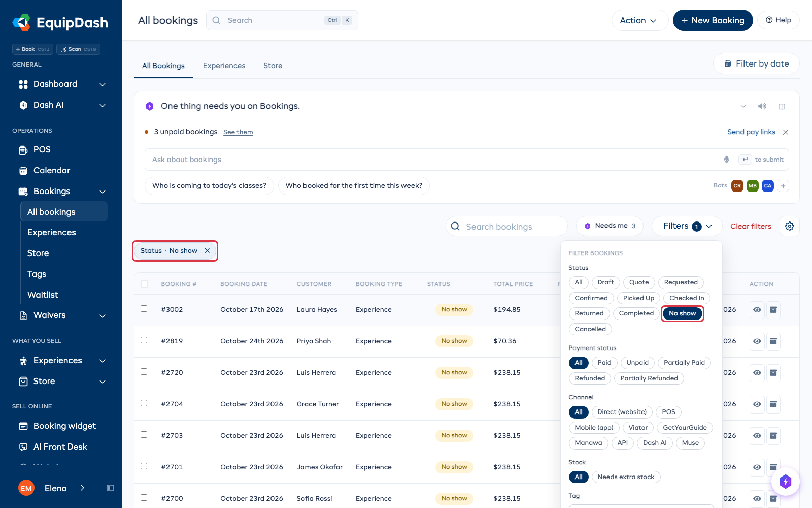The image size is (812, 508).
Task: View booking #3002 with eye icon
Action: click(x=757, y=310)
